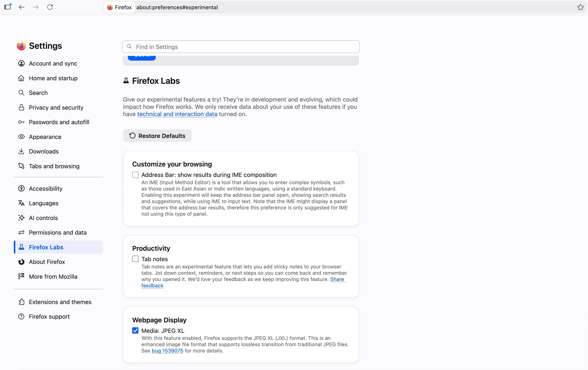Screen dimensions: 588x370
Task: Open Firefox support link
Action: (x=58, y=317)
